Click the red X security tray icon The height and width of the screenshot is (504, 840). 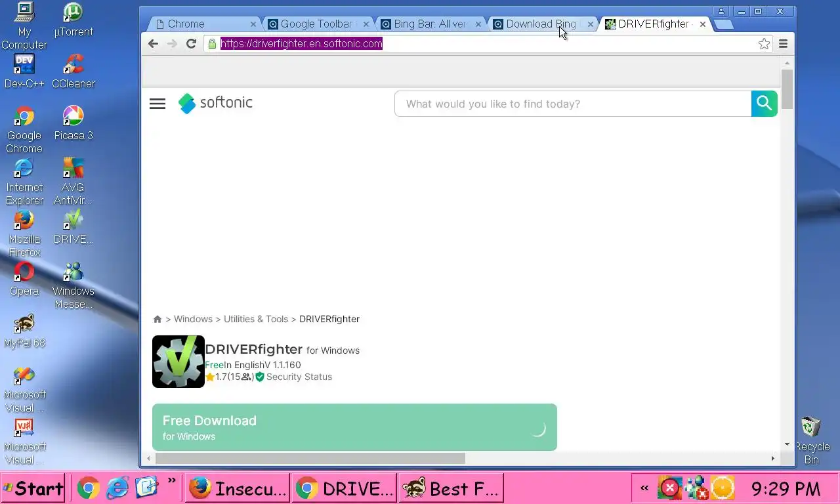click(669, 488)
